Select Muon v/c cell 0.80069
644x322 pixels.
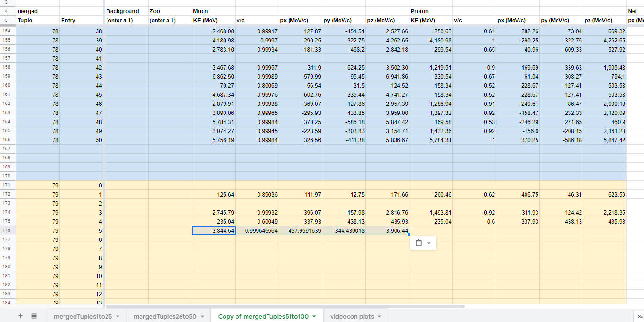257,85
